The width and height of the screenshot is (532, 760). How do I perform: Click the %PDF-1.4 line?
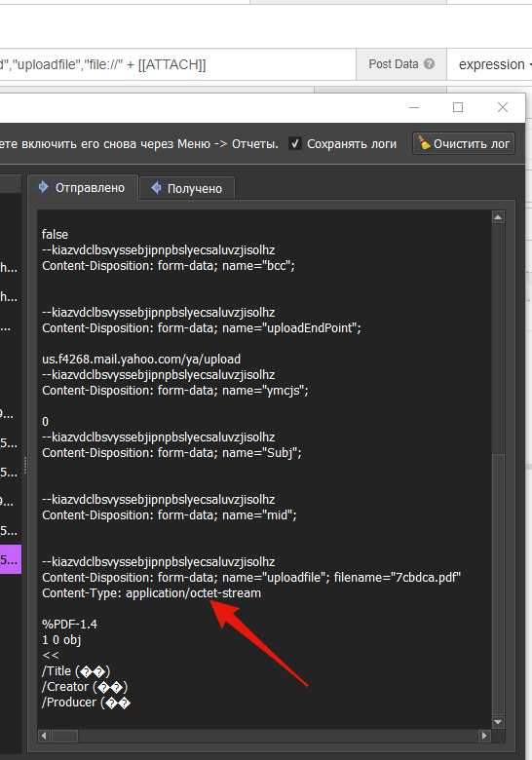(69, 625)
